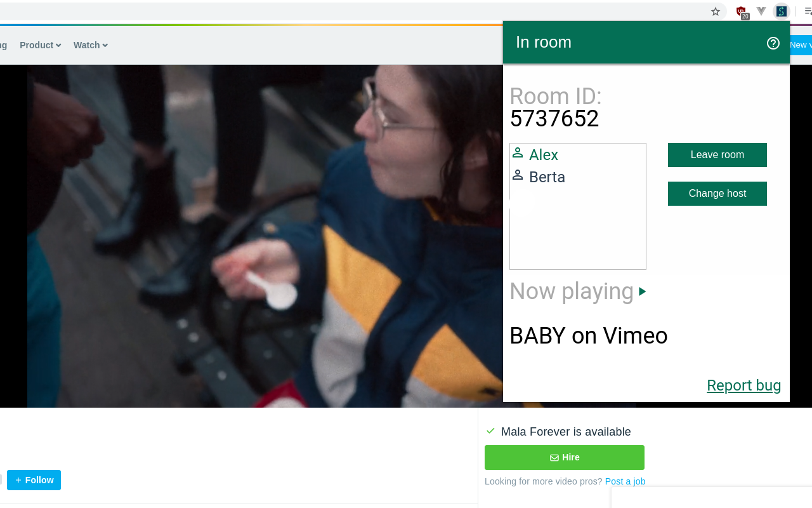812x508 pixels.
Task: Expand the Product dropdown menu
Action: click(x=40, y=45)
